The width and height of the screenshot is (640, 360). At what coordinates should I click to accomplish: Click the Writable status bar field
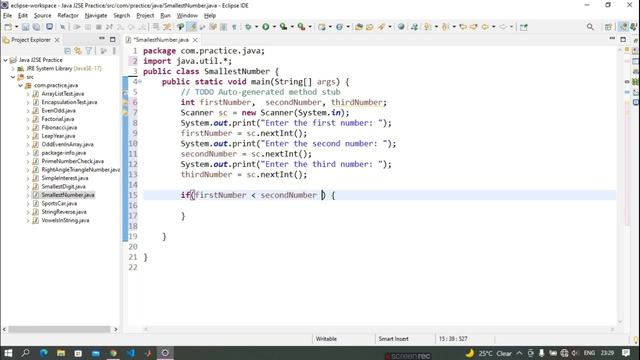pyautogui.click(x=326, y=339)
